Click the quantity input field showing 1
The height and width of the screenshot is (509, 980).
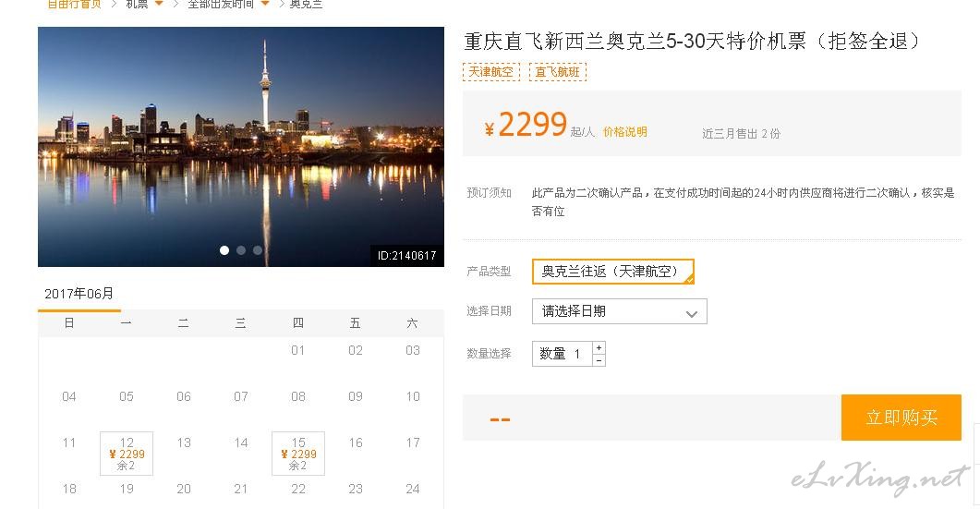563,354
